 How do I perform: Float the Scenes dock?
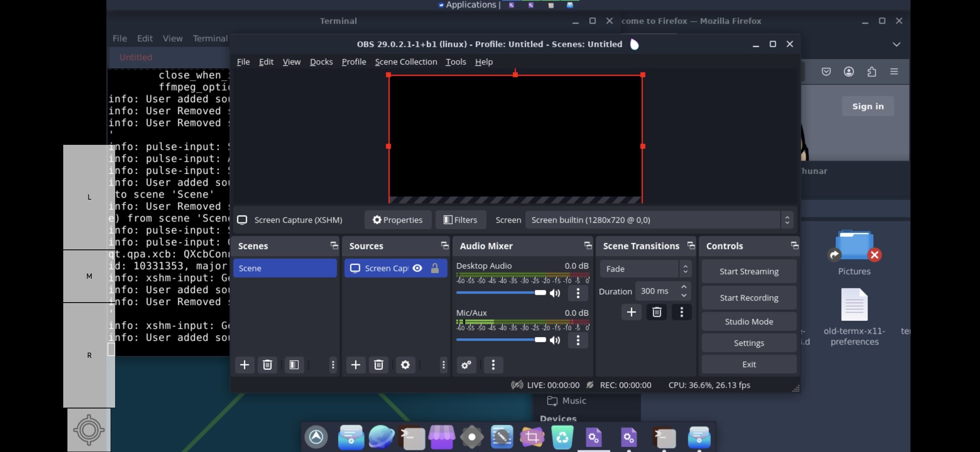tap(334, 246)
